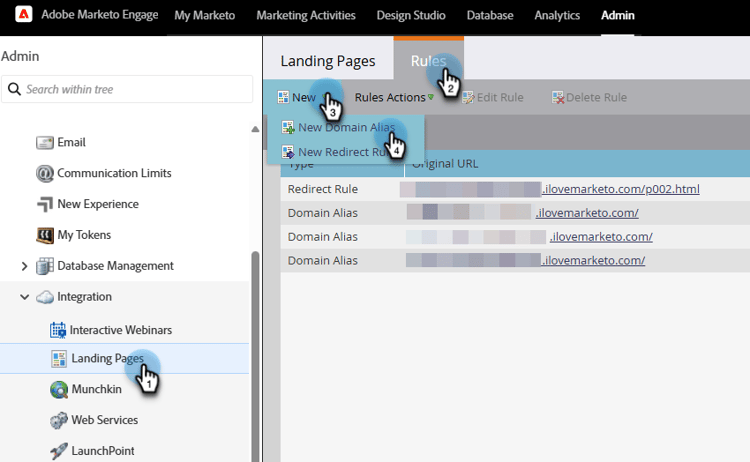Expand the Database Management node
The width and height of the screenshot is (750, 462).
[24, 266]
